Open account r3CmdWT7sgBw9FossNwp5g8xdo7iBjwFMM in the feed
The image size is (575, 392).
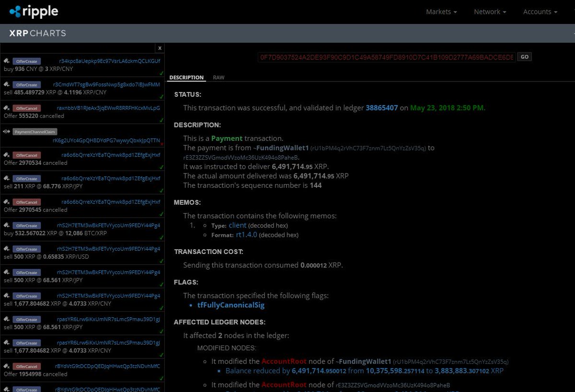[106, 85]
